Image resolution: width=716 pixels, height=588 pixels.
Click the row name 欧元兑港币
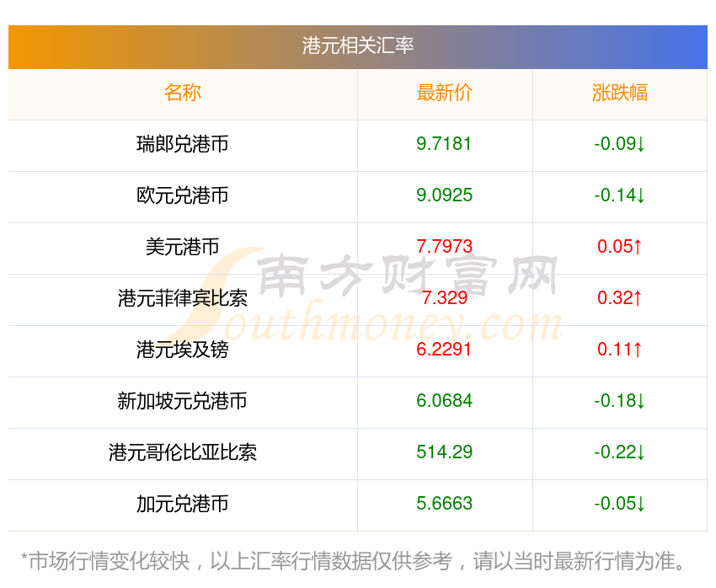coord(182,195)
